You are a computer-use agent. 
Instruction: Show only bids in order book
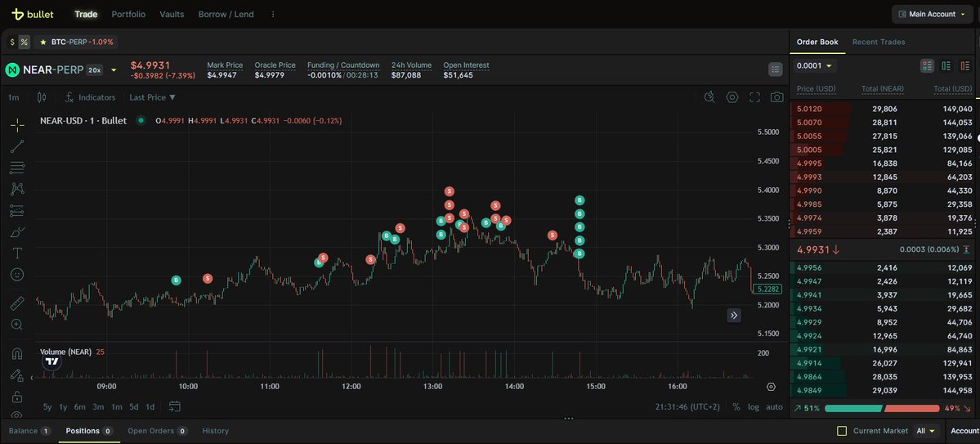(x=946, y=65)
